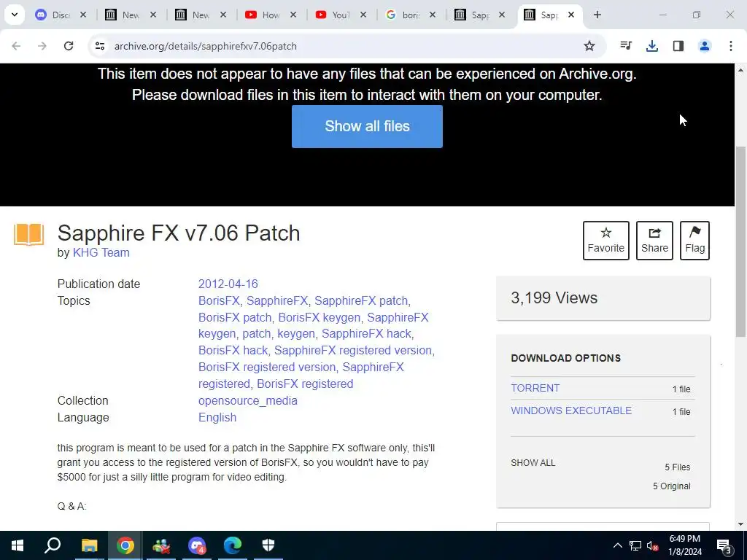The height and width of the screenshot is (560, 747).
Task: Open the 2012-04-16 publication date link
Action: [228, 284]
